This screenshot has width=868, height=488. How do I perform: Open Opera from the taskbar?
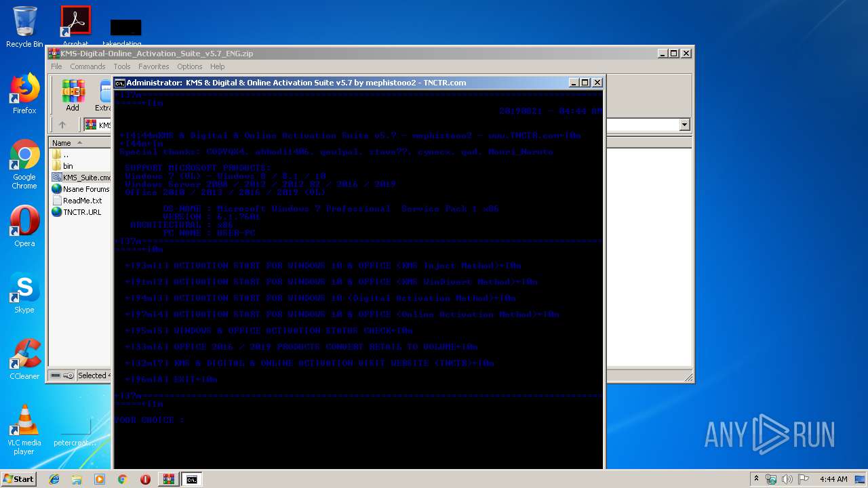[145, 479]
